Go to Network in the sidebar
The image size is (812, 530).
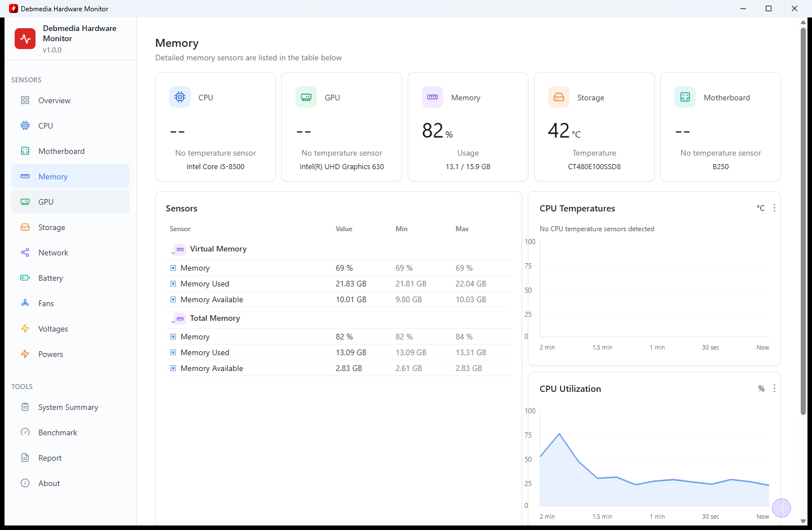[70, 253]
